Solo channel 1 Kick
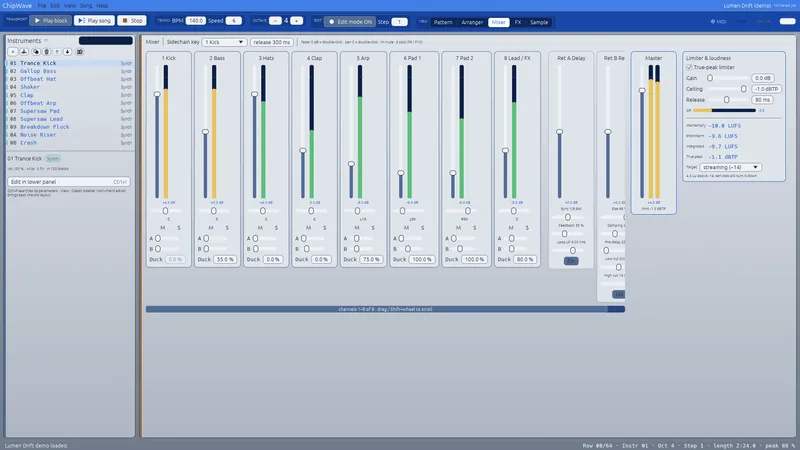Viewport: 800px width, 450px height. (179, 228)
